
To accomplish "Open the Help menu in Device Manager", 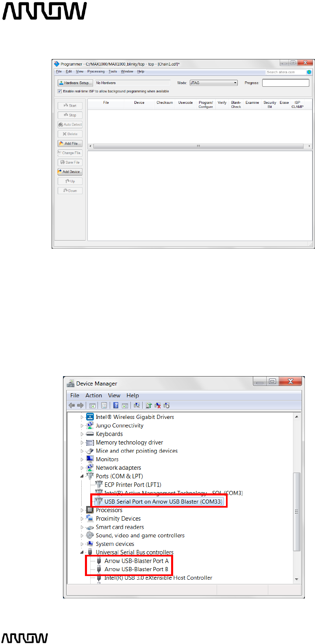I will pos(133,395).
